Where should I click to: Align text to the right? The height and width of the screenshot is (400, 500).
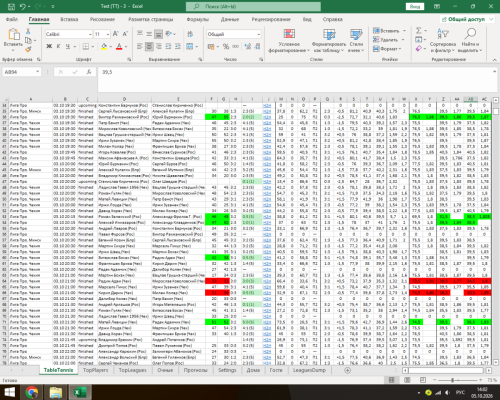(158, 46)
